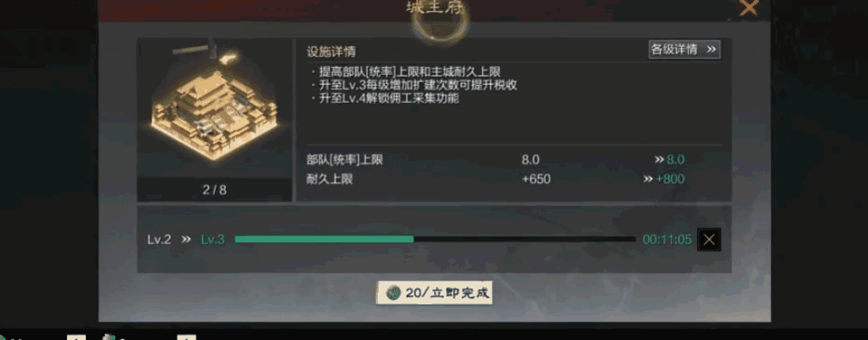868x340 pixels.
Task: Click the first plus icon in the bottom bar
Action: 76,337
